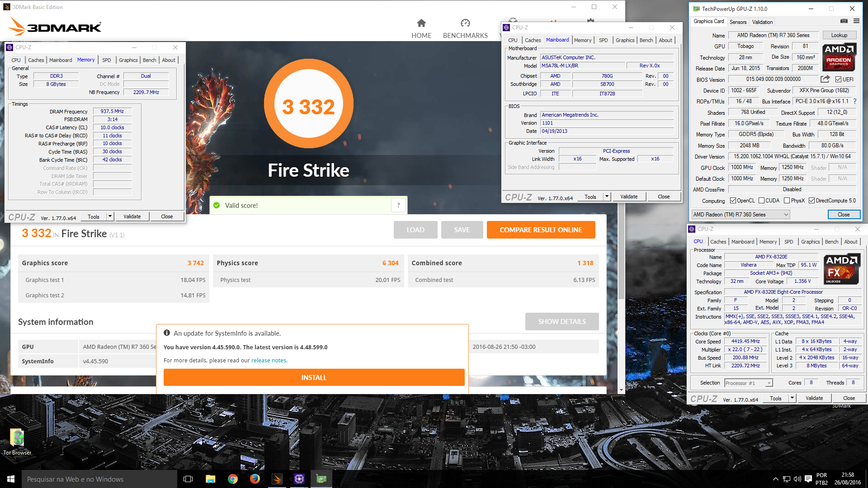Click the 1 318 Combined score value
This screenshot has height=488, width=868.
[x=585, y=263]
